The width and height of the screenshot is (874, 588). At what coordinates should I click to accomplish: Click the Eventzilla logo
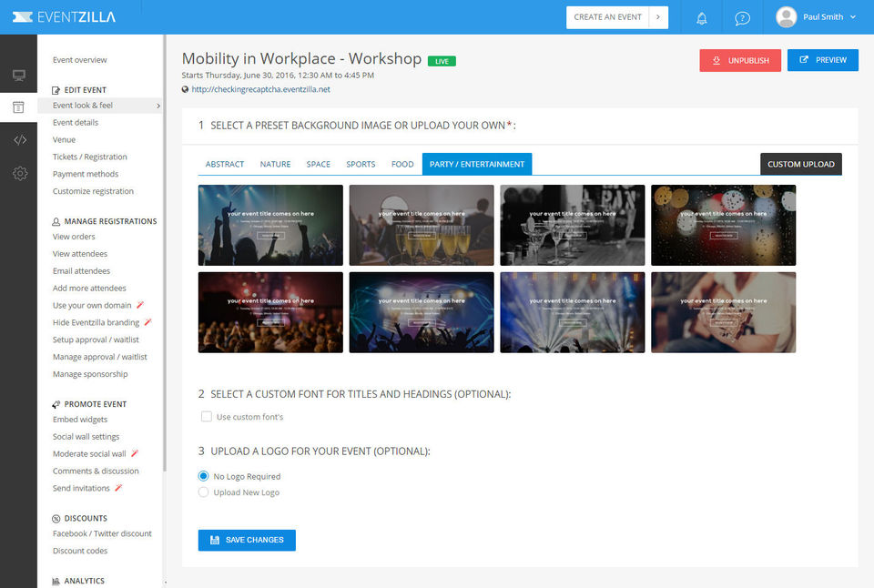pos(64,16)
